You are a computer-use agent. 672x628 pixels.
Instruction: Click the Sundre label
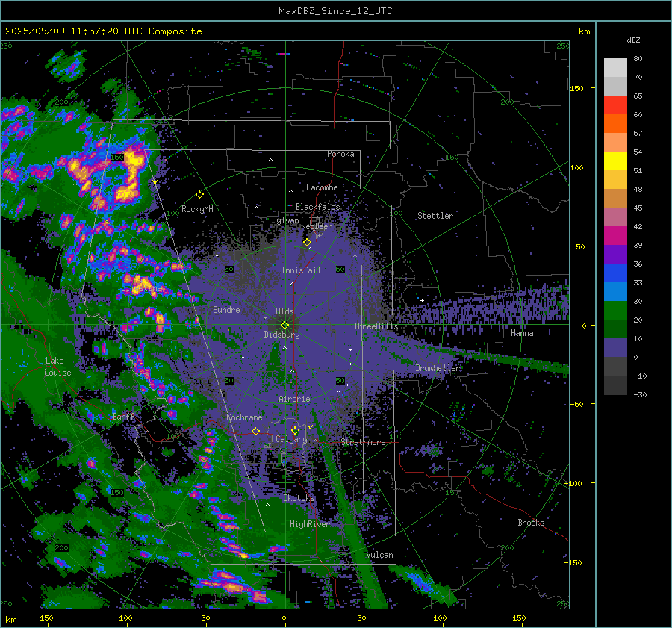coord(226,309)
